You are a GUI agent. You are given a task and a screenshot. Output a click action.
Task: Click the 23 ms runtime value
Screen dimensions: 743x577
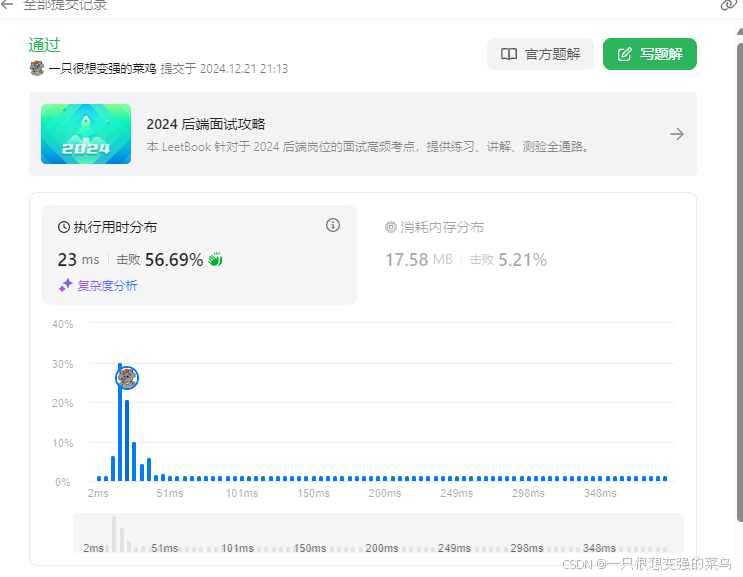tap(78, 260)
